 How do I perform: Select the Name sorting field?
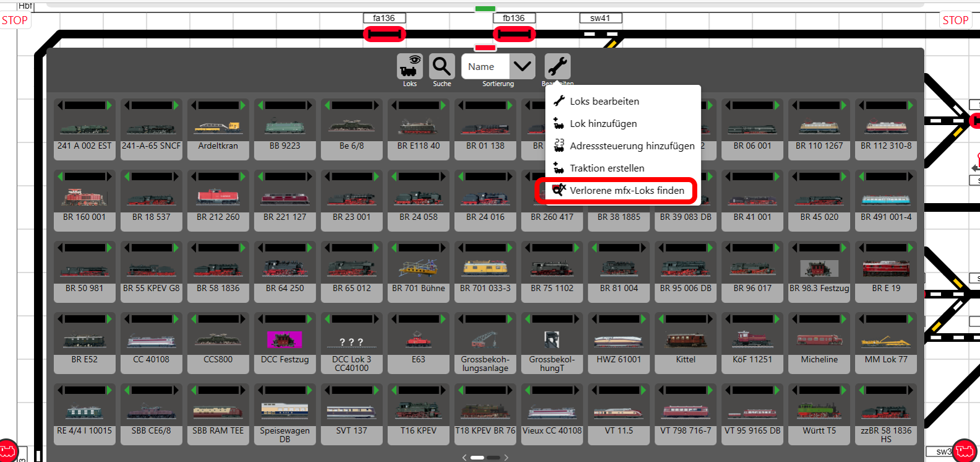(x=486, y=66)
